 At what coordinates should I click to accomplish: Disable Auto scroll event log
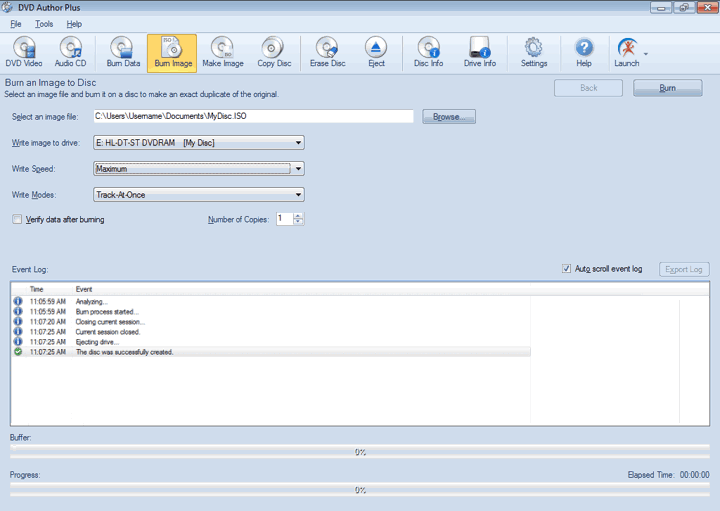[567, 269]
